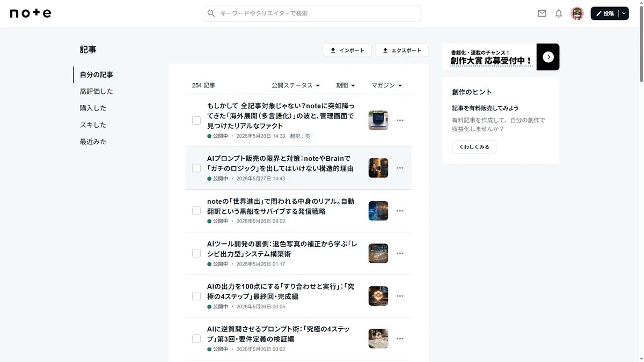Open more options for すり合わせと実行 article
Viewport: 644px width, 362px height.
tap(400, 296)
